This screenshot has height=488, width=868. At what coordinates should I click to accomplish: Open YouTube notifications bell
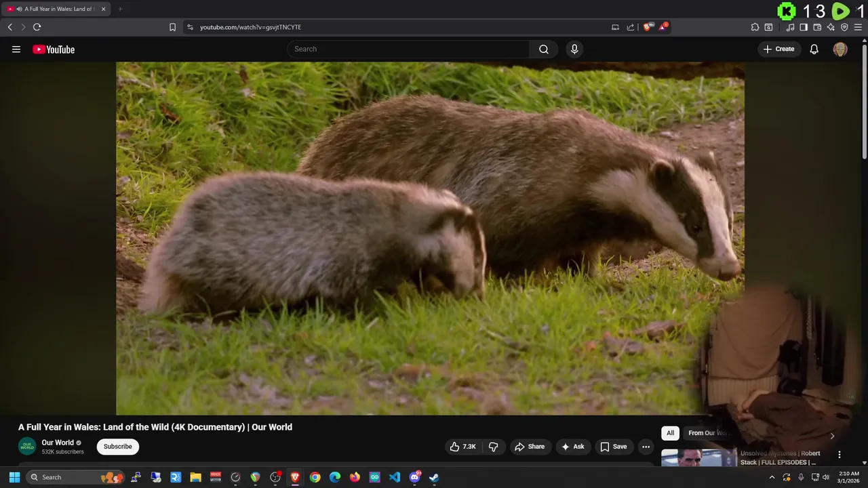(814, 49)
